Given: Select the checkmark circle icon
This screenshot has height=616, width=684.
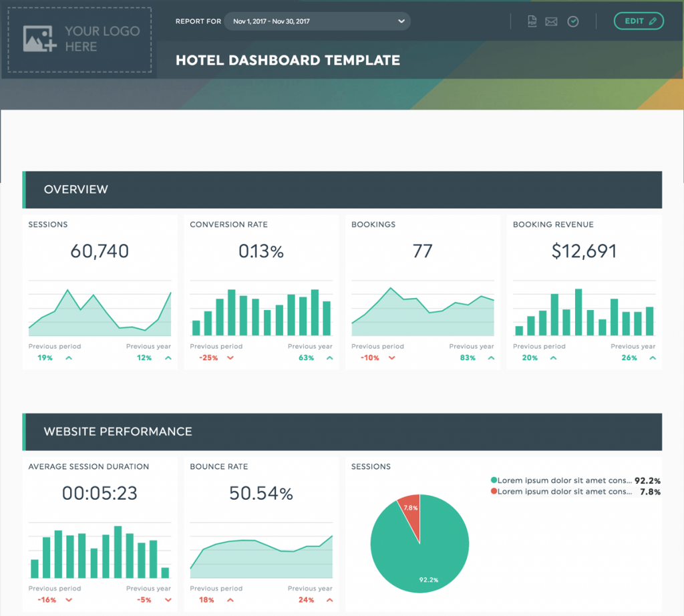Looking at the screenshot, I should [x=572, y=21].
